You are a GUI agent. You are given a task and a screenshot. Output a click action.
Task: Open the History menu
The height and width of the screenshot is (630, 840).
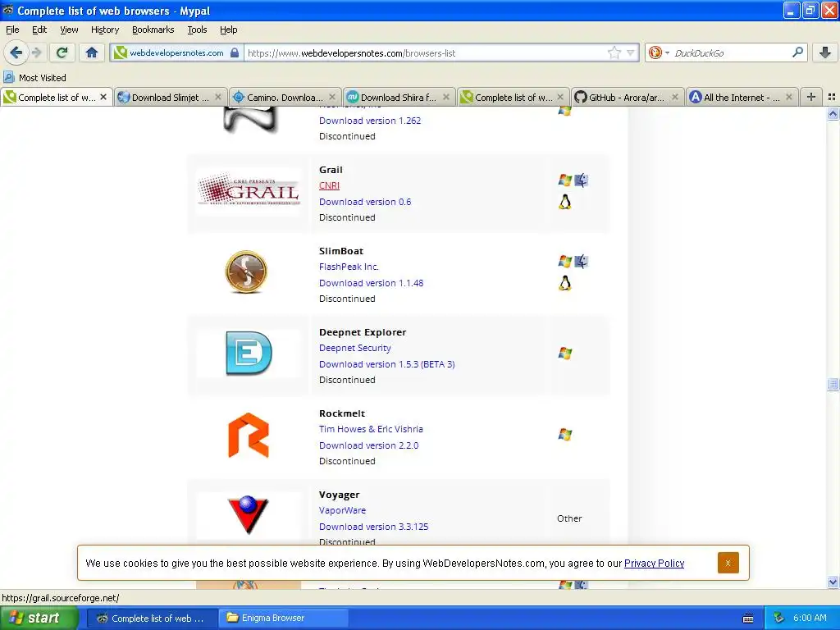tap(105, 30)
